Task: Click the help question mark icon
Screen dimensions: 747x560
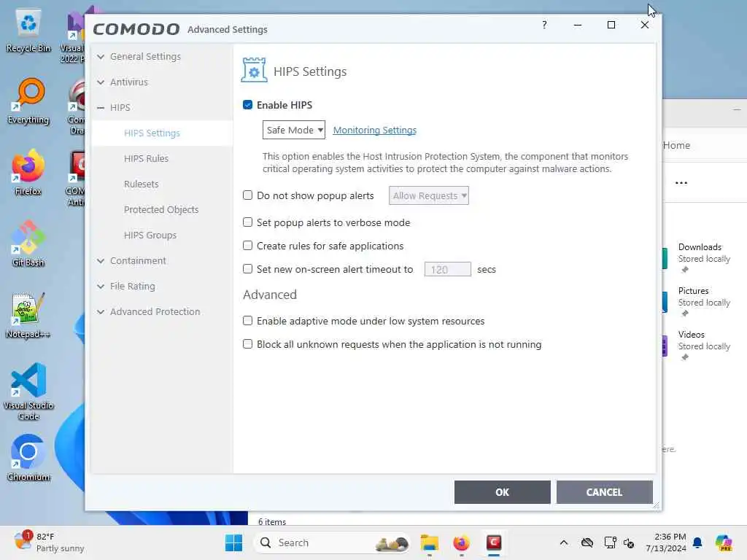Action: click(x=544, y=25)
